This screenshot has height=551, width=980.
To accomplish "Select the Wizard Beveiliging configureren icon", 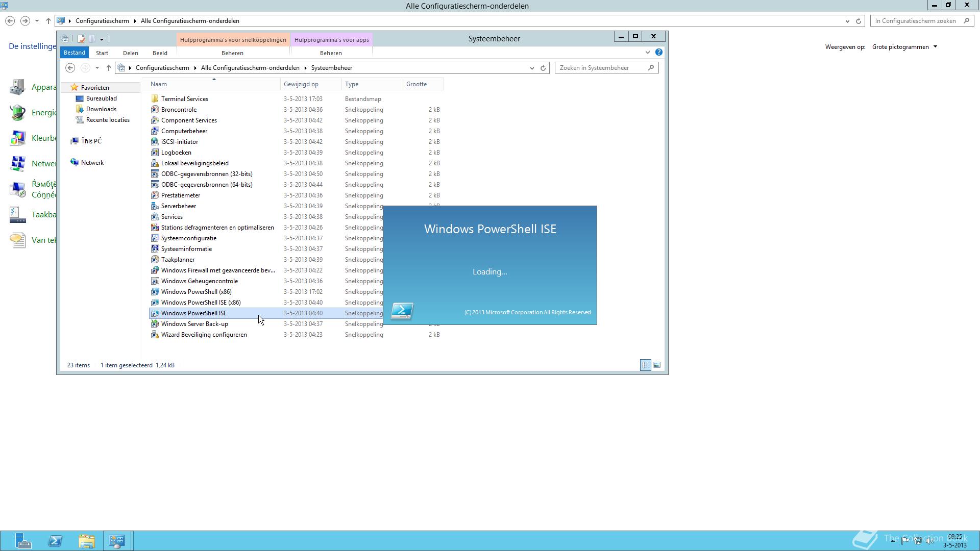I will point(155,335).
